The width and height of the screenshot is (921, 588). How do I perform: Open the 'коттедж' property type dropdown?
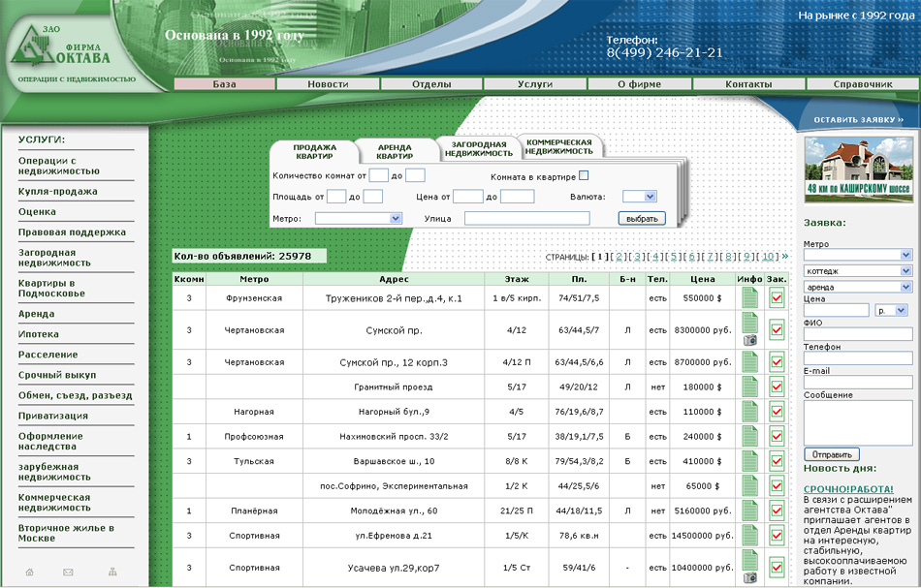858,271
